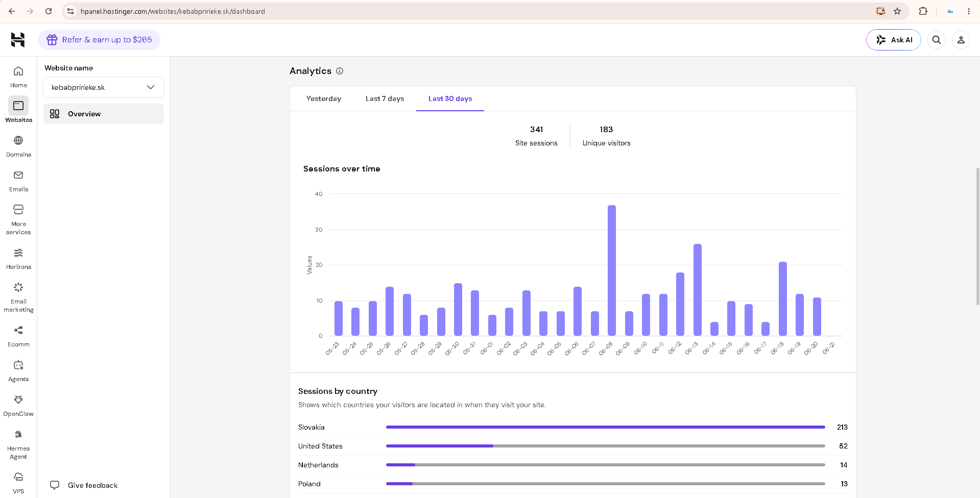
Task: Click the Ask AI button
Action: pos(893,40)
